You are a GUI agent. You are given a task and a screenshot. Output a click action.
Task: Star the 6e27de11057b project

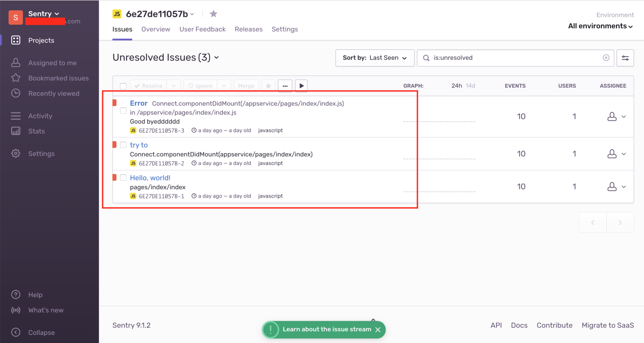pos(213,14)
